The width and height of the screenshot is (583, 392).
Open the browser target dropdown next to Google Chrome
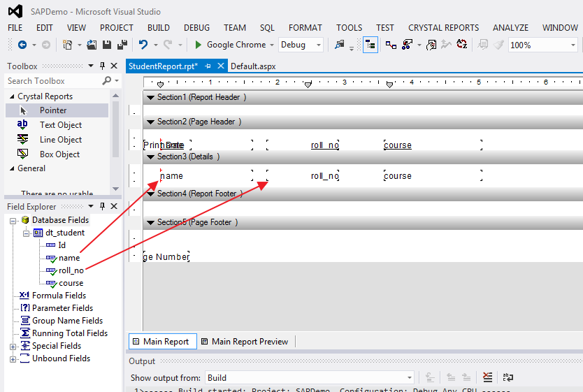click(x=272, y=45)
